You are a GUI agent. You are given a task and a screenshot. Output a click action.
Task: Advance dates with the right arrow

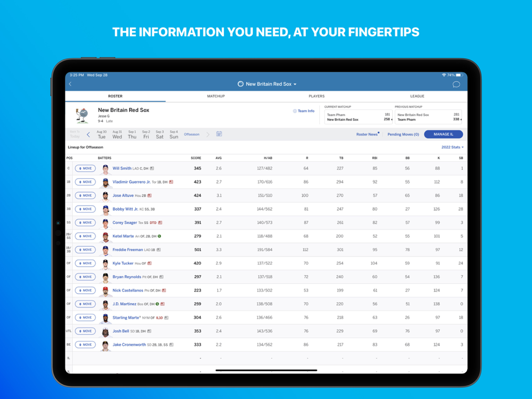(208, 135)
